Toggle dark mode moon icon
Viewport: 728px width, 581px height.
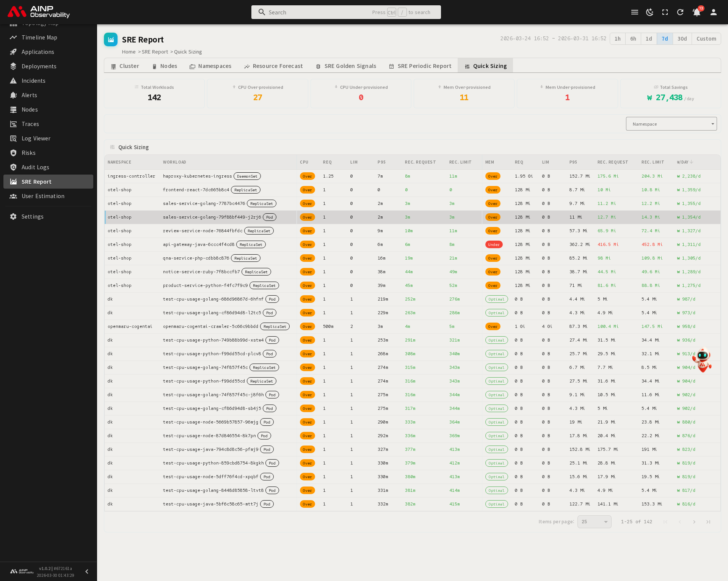[x=650, y=12]
